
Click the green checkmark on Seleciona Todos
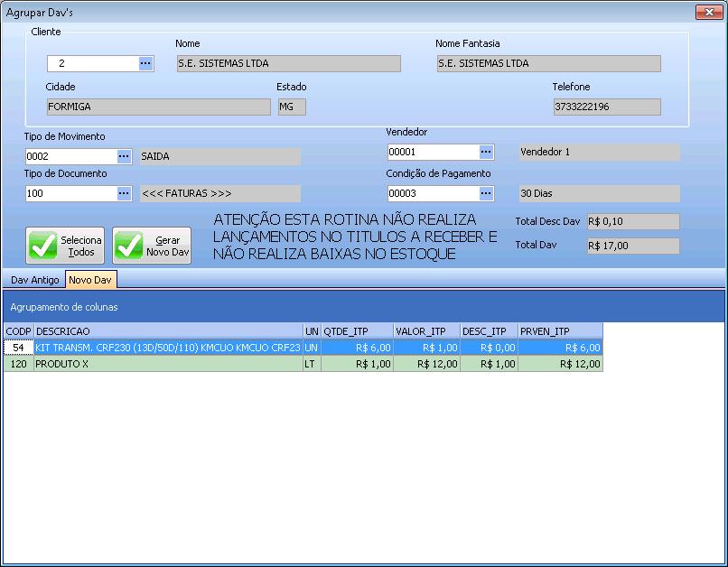click(x=43, y=246)
